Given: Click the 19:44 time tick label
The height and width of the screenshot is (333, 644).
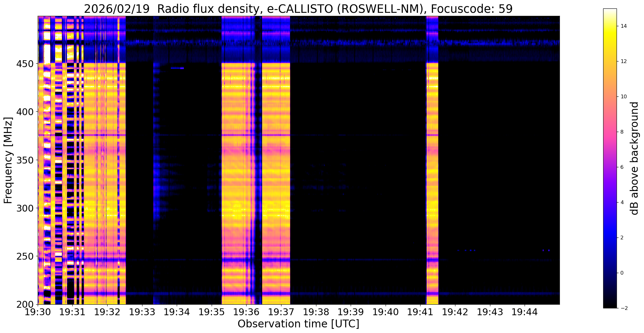Looking at the screenshot, I should tap(525, 312).
